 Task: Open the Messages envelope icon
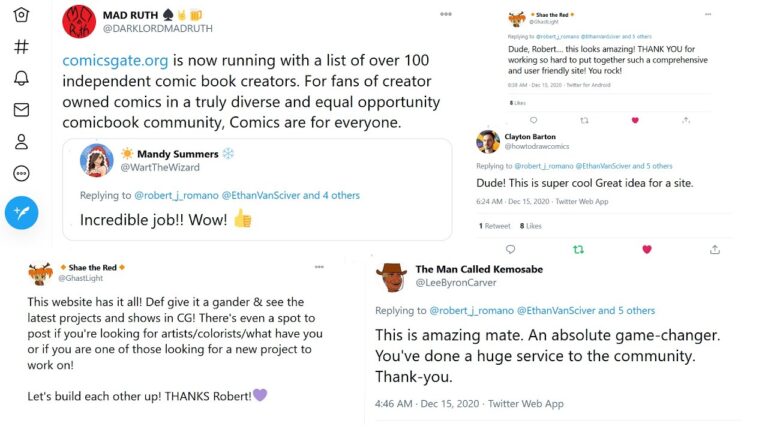pyautogui.click(x=21, y=110)
